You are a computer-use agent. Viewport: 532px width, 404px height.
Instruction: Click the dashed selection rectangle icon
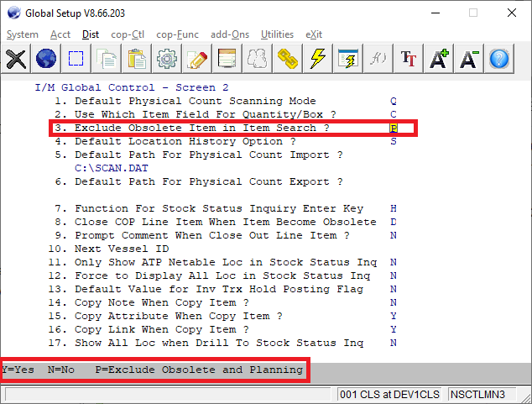click(76, 59)
